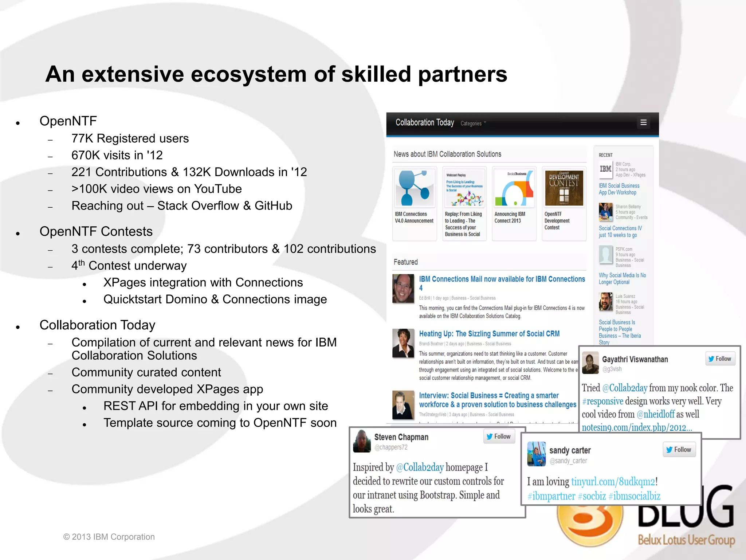Click TheStrategyWeb article avatar
The image size is (746, 560).
(403, 405)
